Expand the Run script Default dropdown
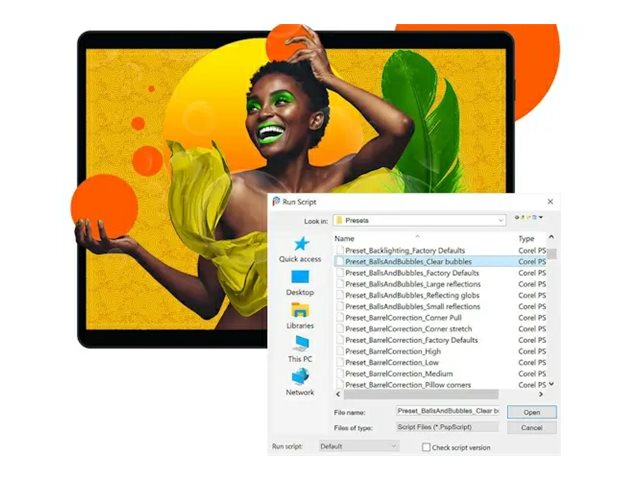Screen dimensions: 640x480 [393, 446]
